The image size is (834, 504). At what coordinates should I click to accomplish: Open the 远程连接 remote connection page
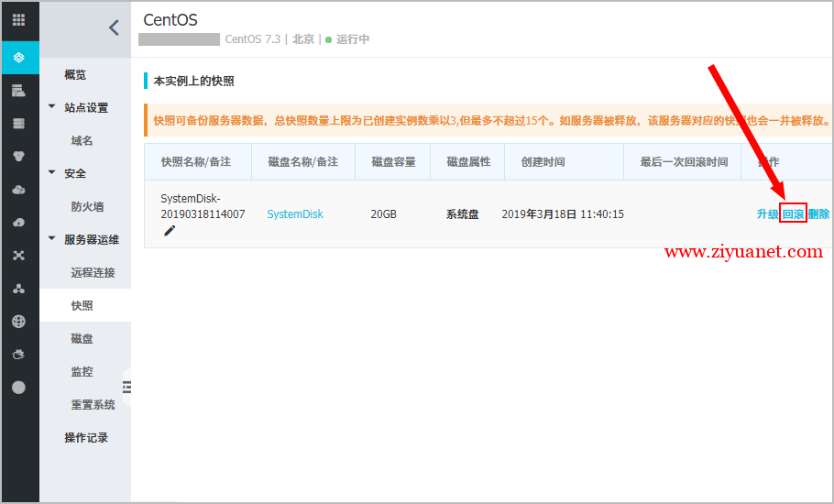[x=93, y=273]
